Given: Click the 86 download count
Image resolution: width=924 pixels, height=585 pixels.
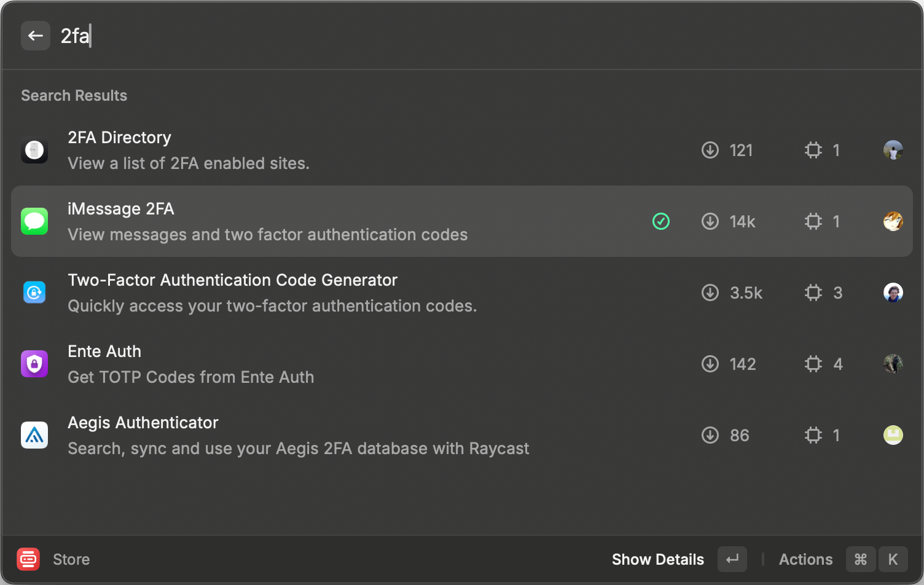Looking at the screenshot, I should coord(740,436).
